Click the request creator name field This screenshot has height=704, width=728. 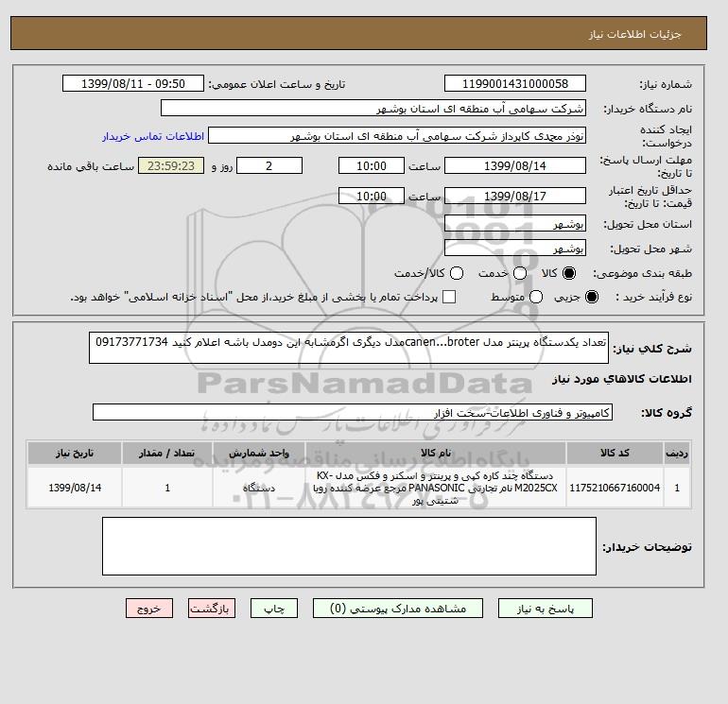pyautogui.click(x=397, y=135)
